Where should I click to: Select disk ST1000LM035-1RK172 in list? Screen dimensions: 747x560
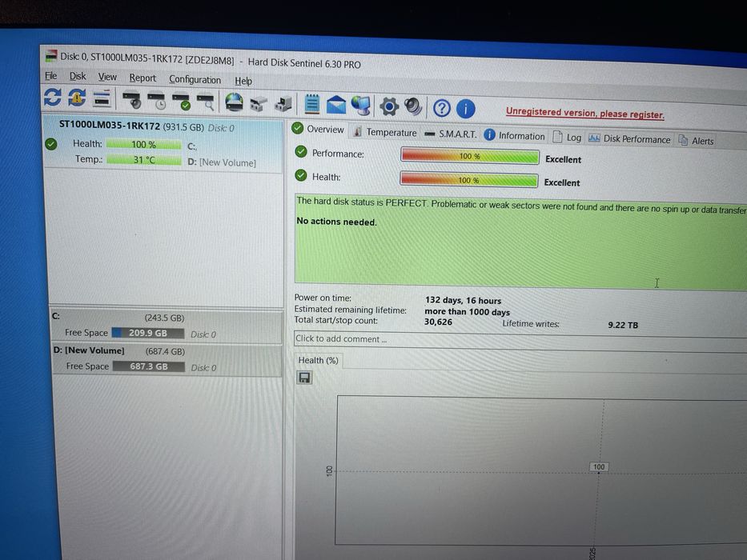coord(163,144)
